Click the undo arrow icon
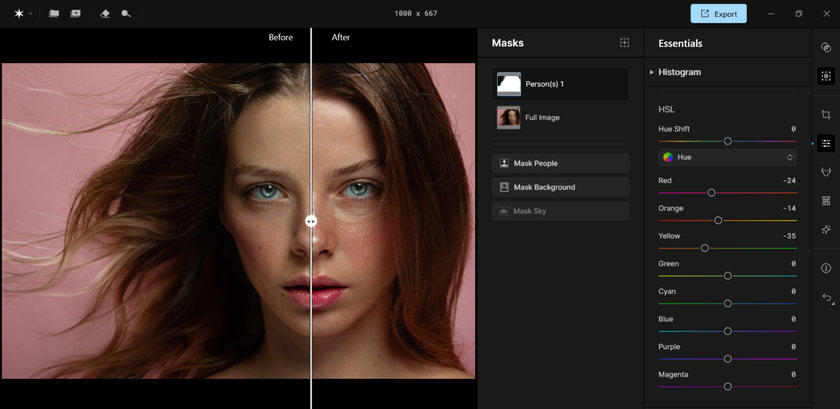 pyautogui.click(x=827, y=298)
